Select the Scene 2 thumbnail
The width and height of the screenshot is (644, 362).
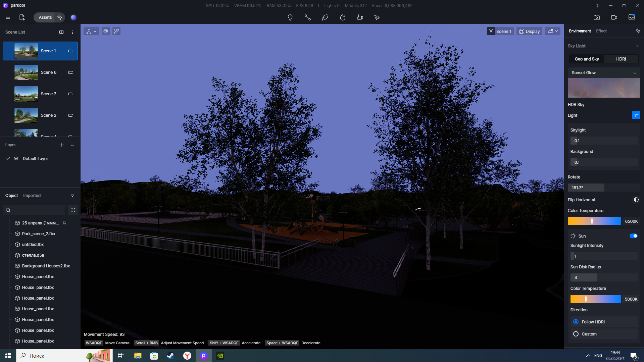26,115
